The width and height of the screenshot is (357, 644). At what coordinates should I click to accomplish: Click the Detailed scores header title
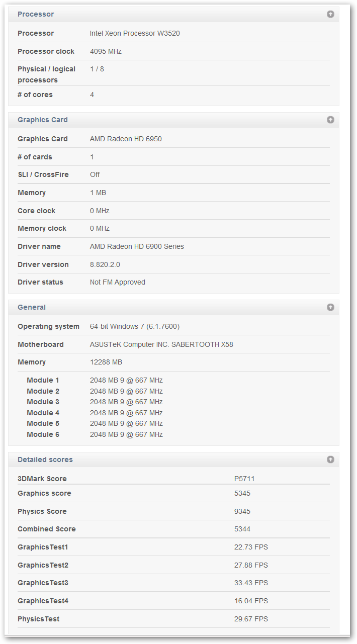pos(45,459)
